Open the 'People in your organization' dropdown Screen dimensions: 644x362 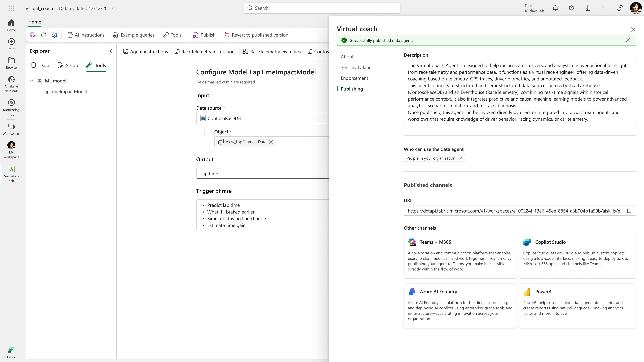pos(434,158)
